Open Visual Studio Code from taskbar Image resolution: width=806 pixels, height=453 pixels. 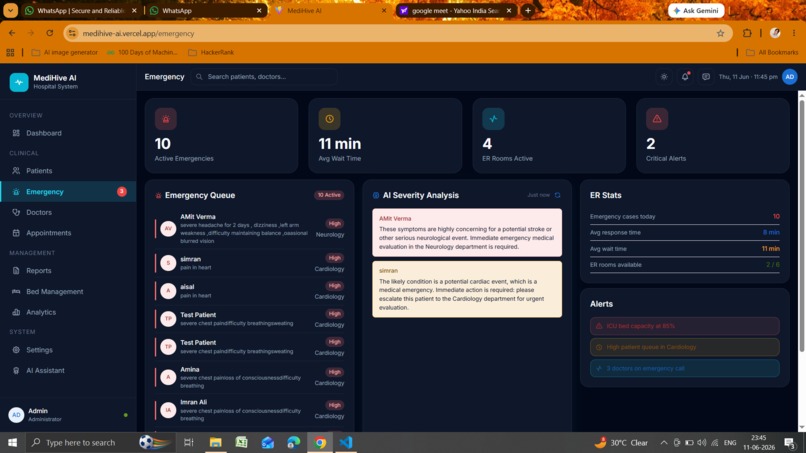(346, 442)
